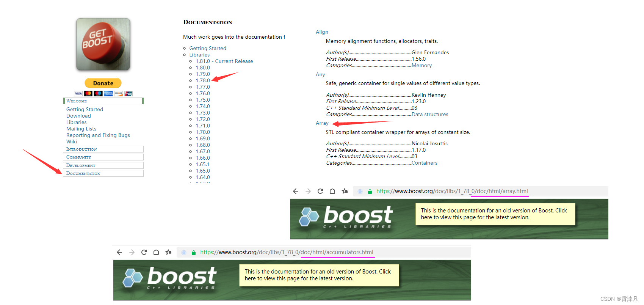
Task: Click old-version notice on the accumulators.html page
Action: [x=319, y=275]
